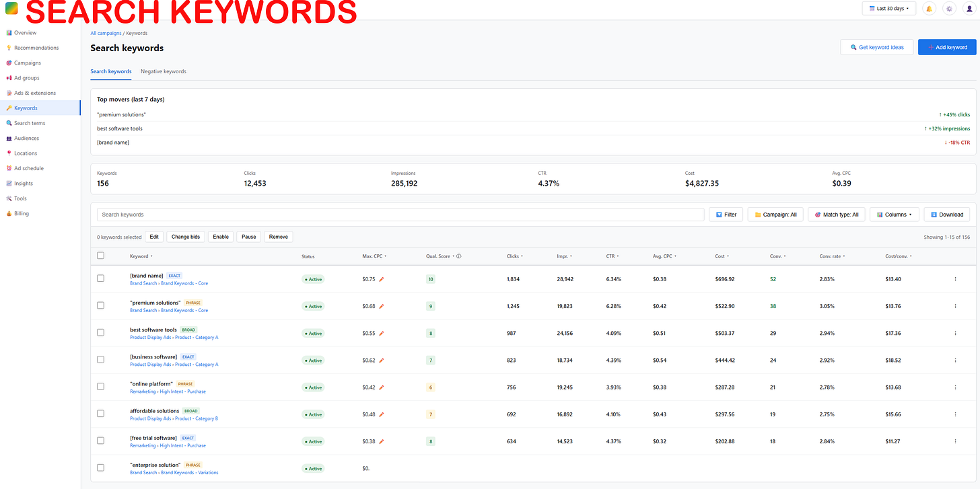Viewport: 980px width, 489px height.
Task: Open the kebab menu for [free trial software]
Action: coord(955,441)
